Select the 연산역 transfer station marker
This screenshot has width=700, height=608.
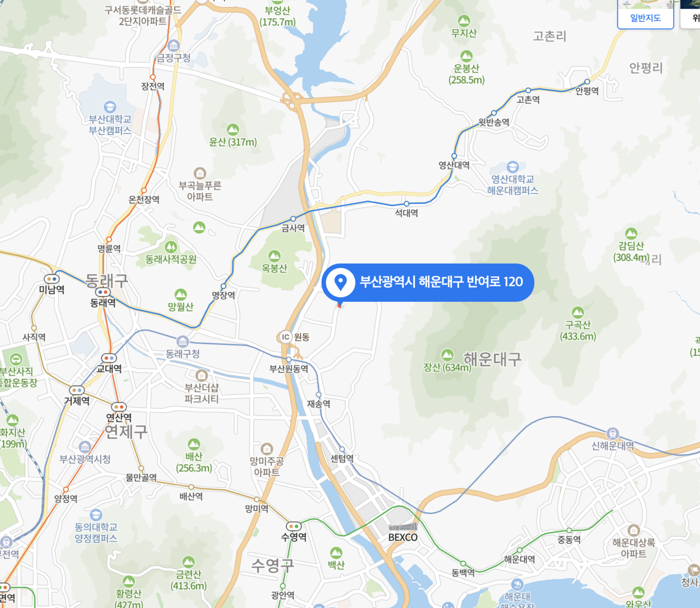(119, 407)
